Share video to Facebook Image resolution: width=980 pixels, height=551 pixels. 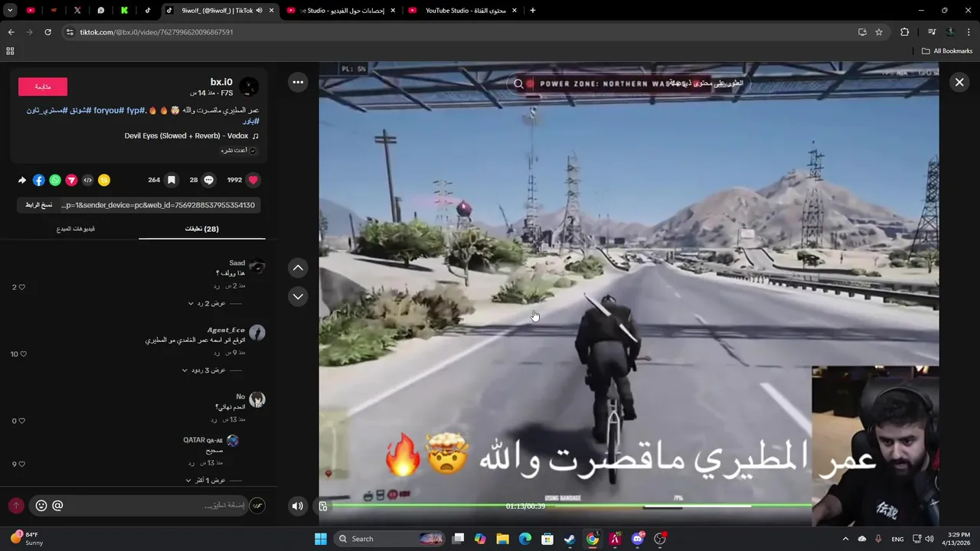[38, 181]
